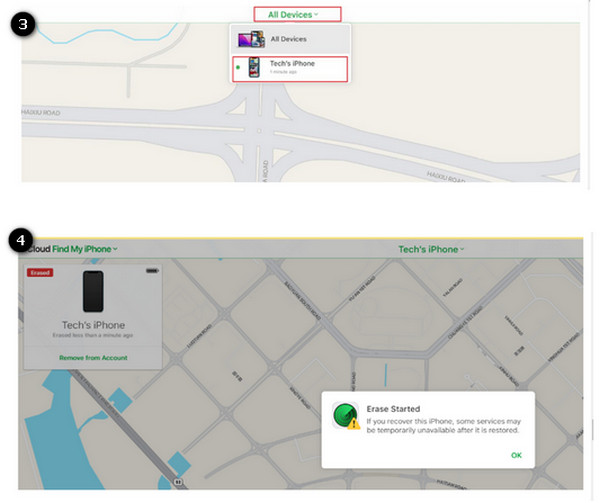Click the All Devices multi-device icon
The image size is (600, 503).
[251, 39]
